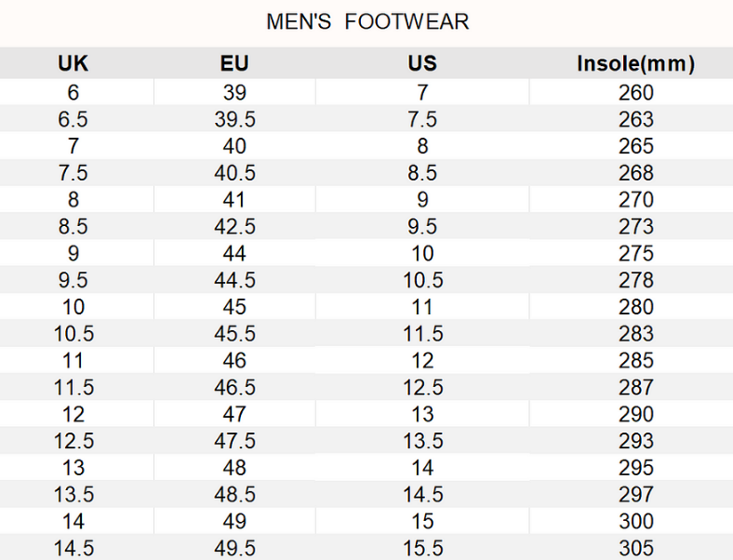Select the 260 insole value cell

coord(635,92)
